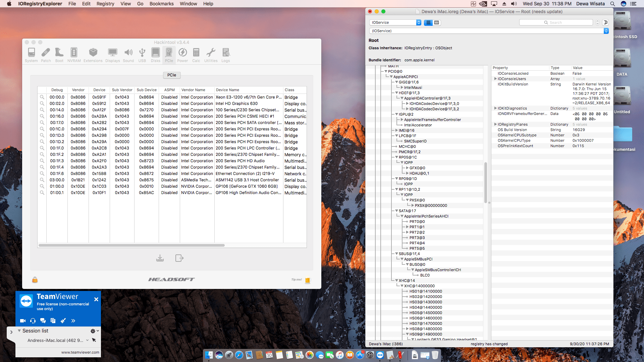Click the PCIe tab button
Screen dimensions: 644x362
click(x=171, y=75)
